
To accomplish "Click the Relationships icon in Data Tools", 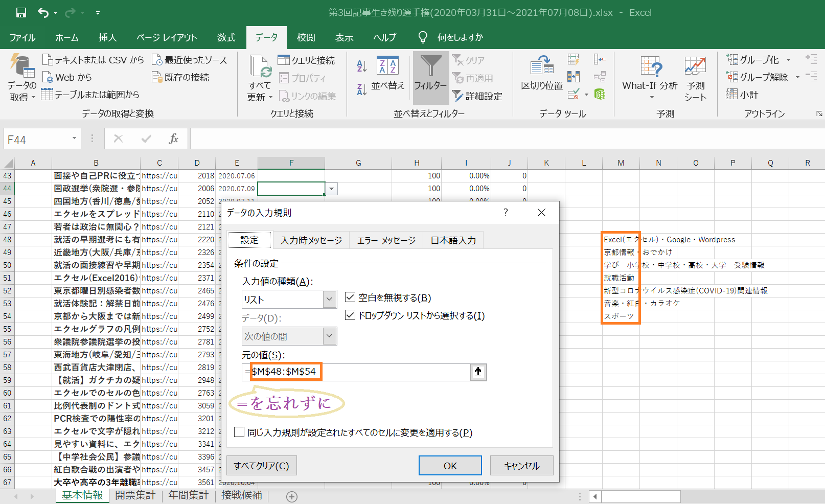I will tap(600, 77).
